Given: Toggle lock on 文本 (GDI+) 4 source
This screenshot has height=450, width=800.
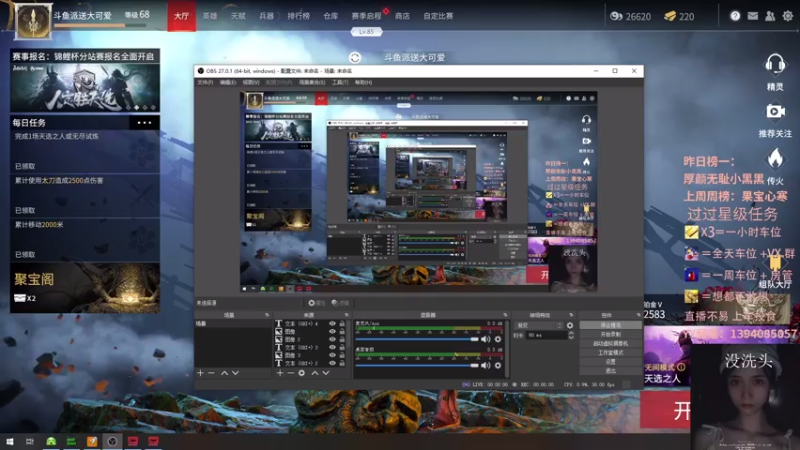Looking at the screenshot, I should click(342, 323).
